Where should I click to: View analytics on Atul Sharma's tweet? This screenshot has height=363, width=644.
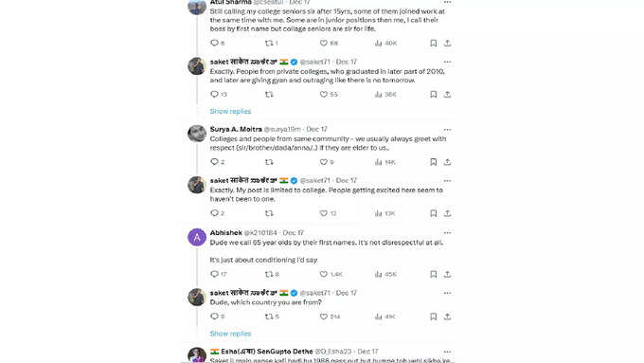click(x=378, y=44)
